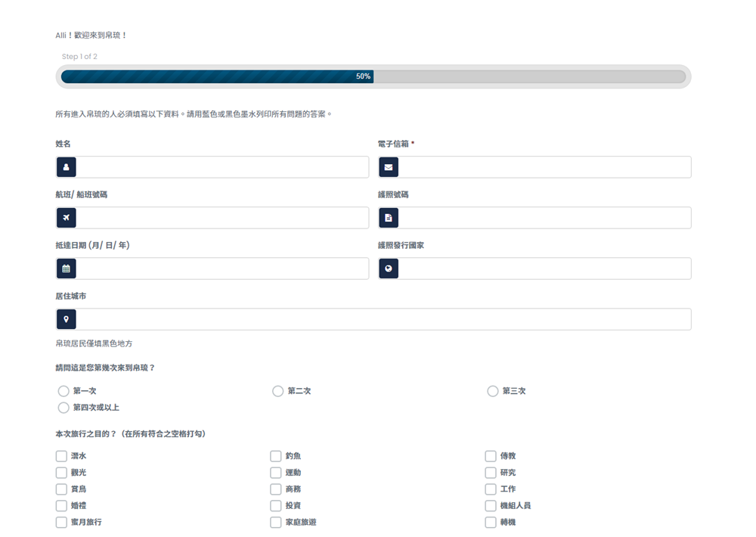The height and width of the screenshot is (537, 756).
Task: Click the envelope icon beside 電子信箱 field
Action: click(x=389, y=167)
